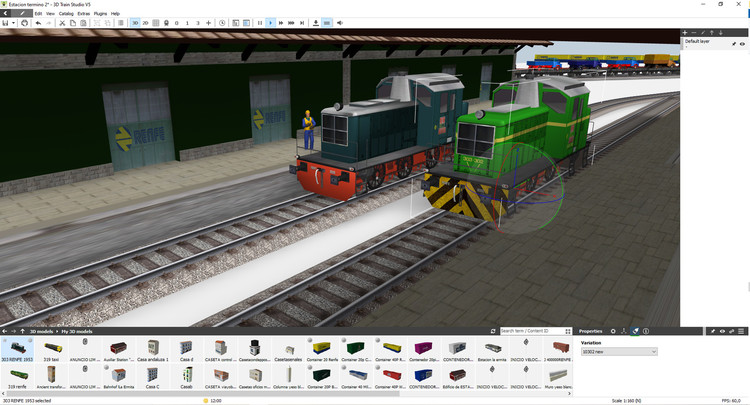Viewport: 750px width, 405px height.
Task: Click the catalog scrollbar right arrow
Action: tap(569, 393)
